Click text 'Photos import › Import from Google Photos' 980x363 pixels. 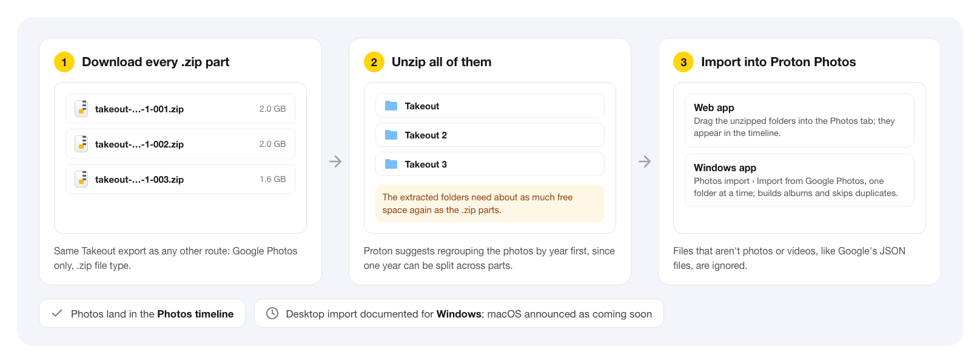[x=779, y=181]
